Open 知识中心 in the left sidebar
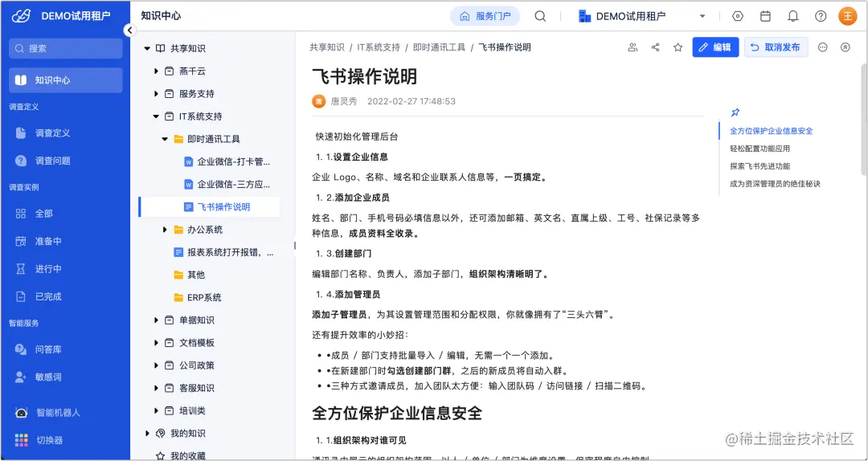 coord(65,80)
